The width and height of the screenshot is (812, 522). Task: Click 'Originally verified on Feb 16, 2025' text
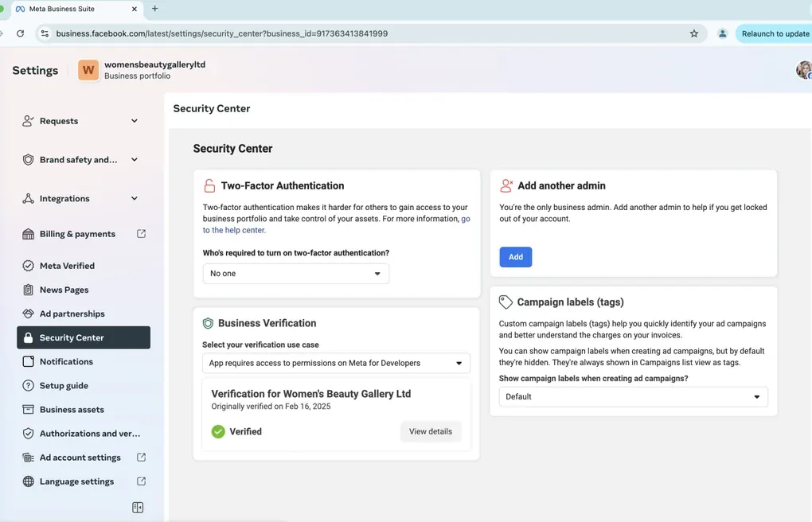coord(271,407)
